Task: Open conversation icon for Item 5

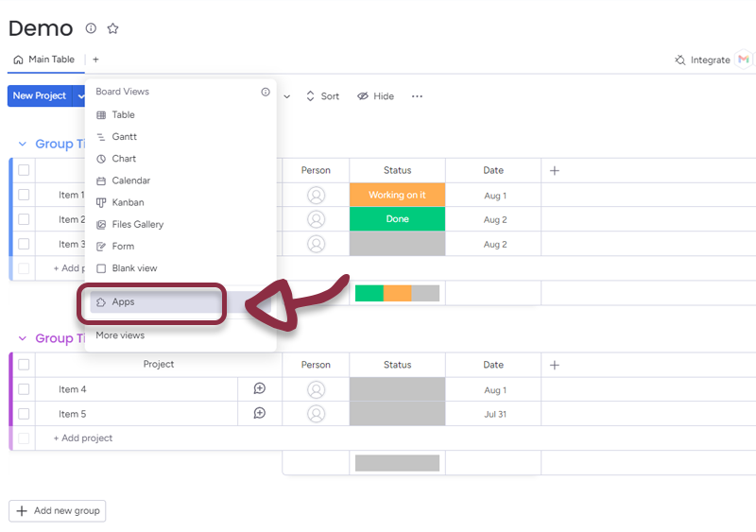Action: click(260, 413)
